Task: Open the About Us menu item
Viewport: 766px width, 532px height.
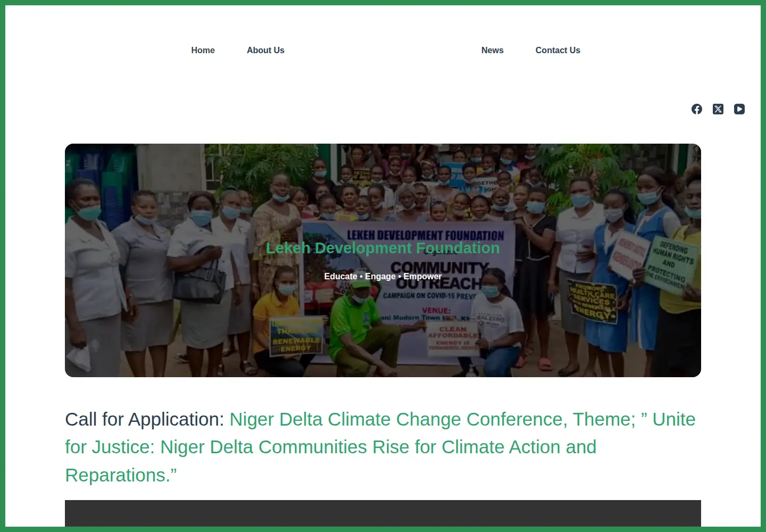Action: pyautogui.click(x=265, y=50)
